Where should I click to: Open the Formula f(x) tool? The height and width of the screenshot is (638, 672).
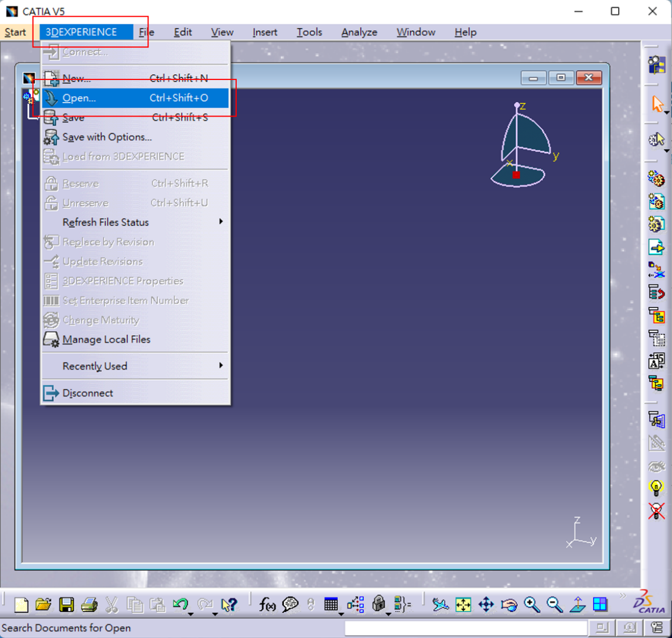pos(267,604)
